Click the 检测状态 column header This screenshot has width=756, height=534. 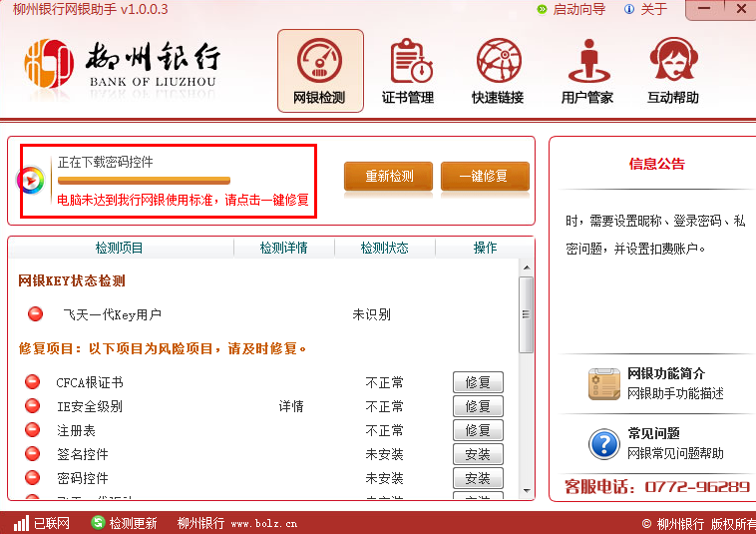[x=384, y=248]
